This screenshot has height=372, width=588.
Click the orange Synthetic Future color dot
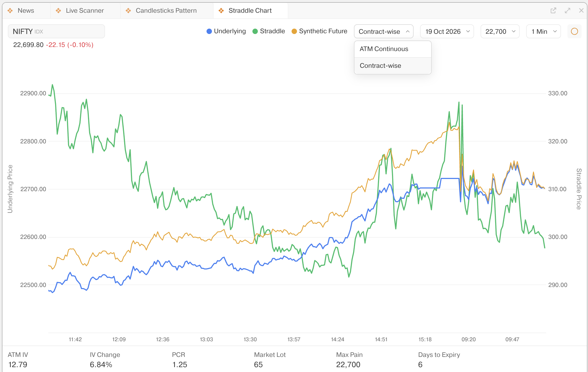294,31
